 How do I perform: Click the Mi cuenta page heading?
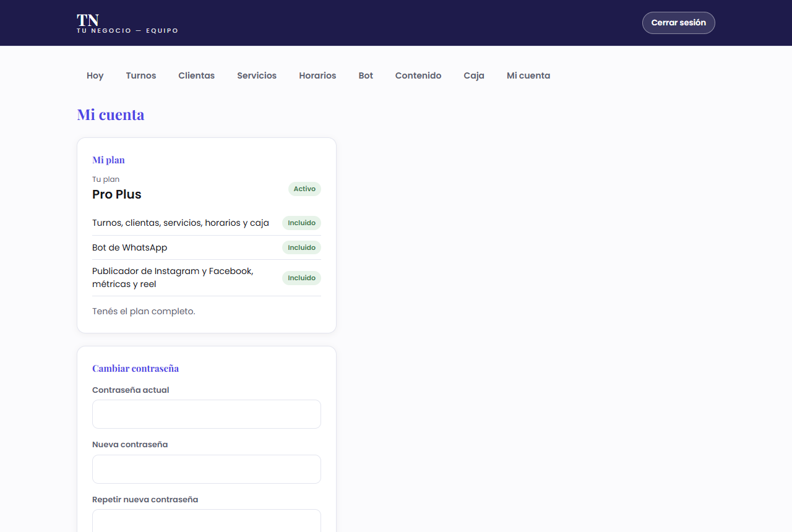pyautogui.click(x=111, y=114)
